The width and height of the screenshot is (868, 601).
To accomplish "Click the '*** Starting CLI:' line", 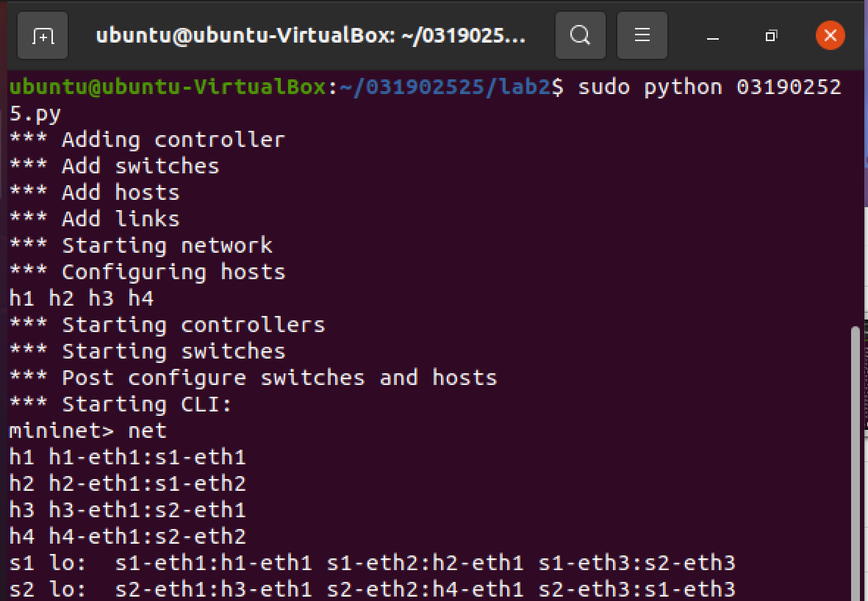I will click(x=121, y=404).
